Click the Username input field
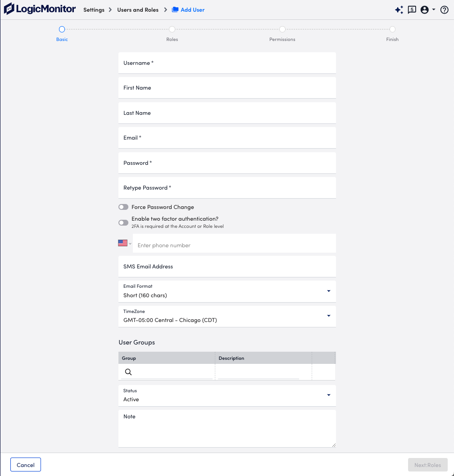454x476 pixels. point(227,63)
